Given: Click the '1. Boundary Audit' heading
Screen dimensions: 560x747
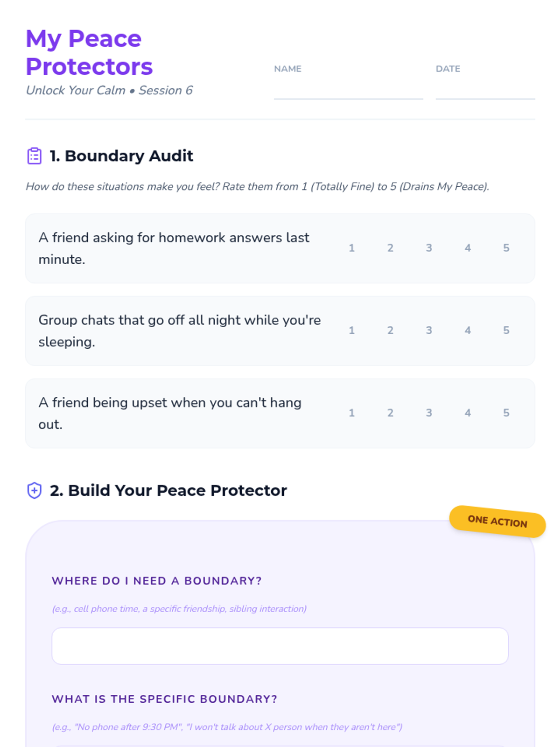Looking at the screenshot, I should tap(121, 156).
